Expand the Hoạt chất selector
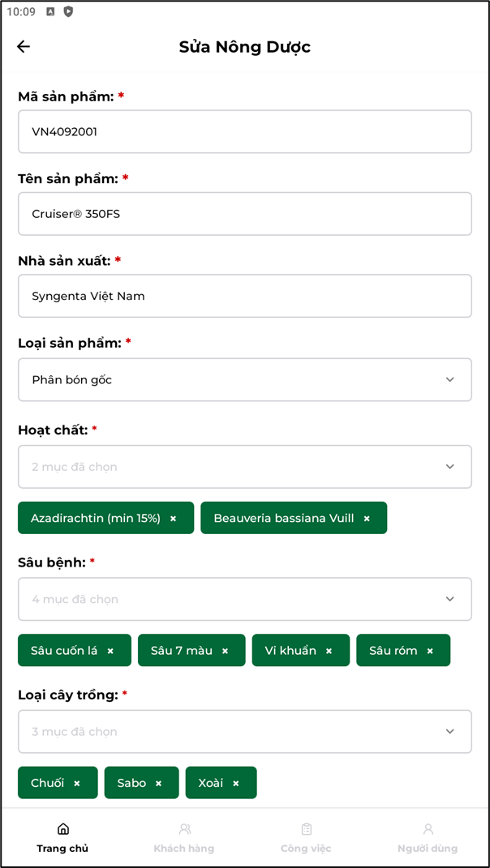 coord(245,467)
